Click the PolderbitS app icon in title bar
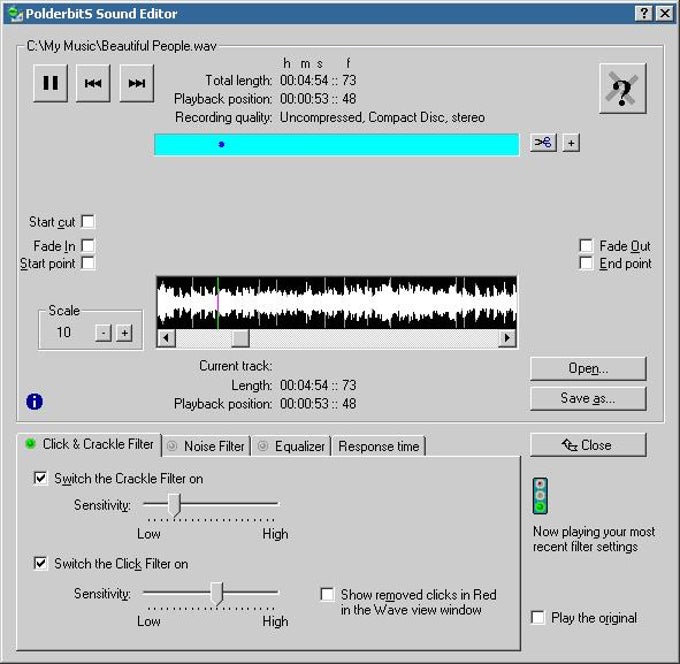 point(15,14)
